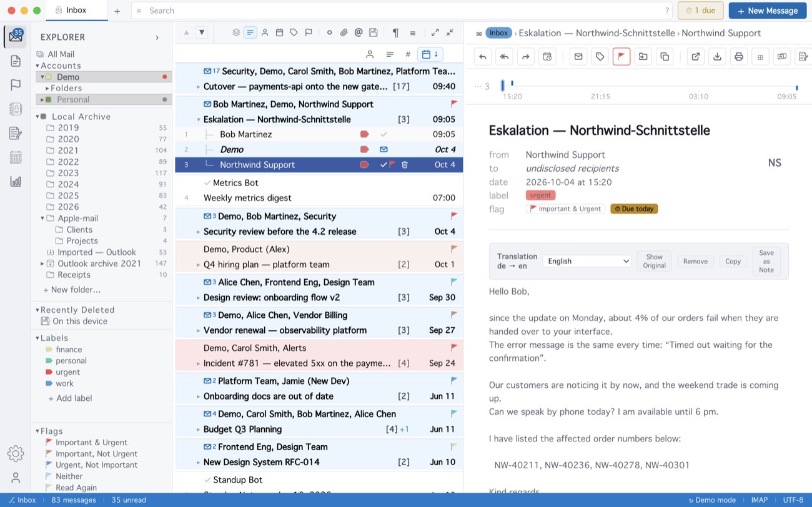Image resolution: width=812 pixels, height=507 pixels.
Task: Toggle the @ mentions filter
Action: tap(359, 32)
